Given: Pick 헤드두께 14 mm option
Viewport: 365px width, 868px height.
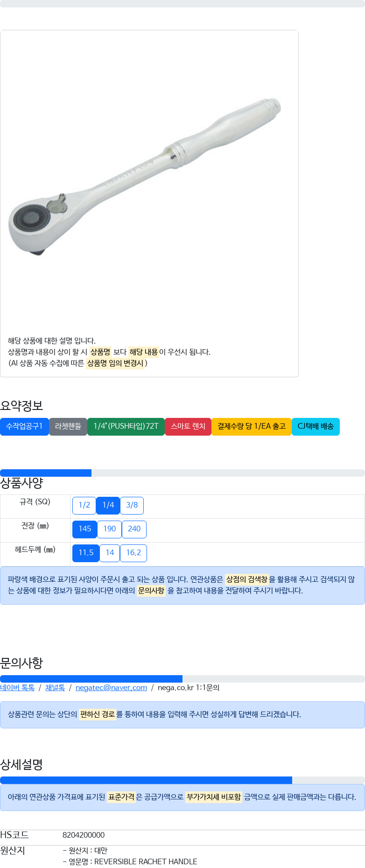Looking at the screenshot, I should 110,553.
